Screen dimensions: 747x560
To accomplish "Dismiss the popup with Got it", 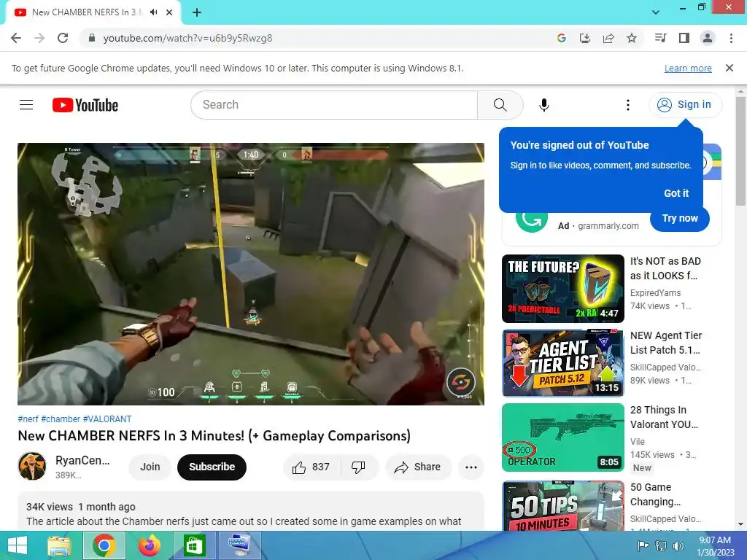I will click(x=676, y=193).
